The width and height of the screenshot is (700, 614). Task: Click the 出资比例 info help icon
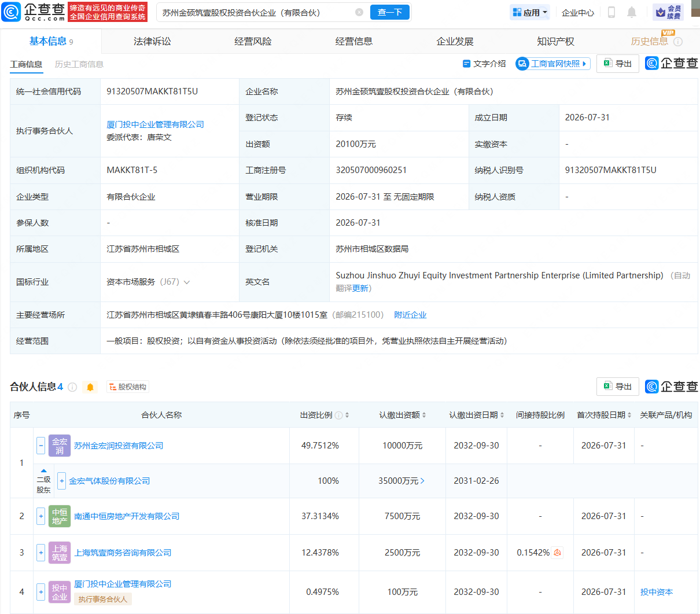(x=339, y=415)
